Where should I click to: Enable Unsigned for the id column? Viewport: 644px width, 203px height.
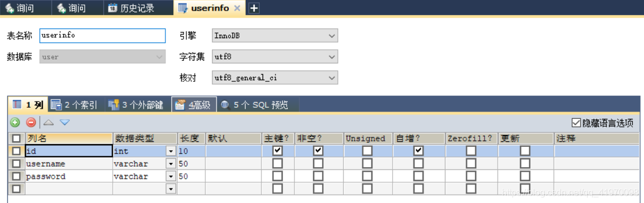(367, 151)
